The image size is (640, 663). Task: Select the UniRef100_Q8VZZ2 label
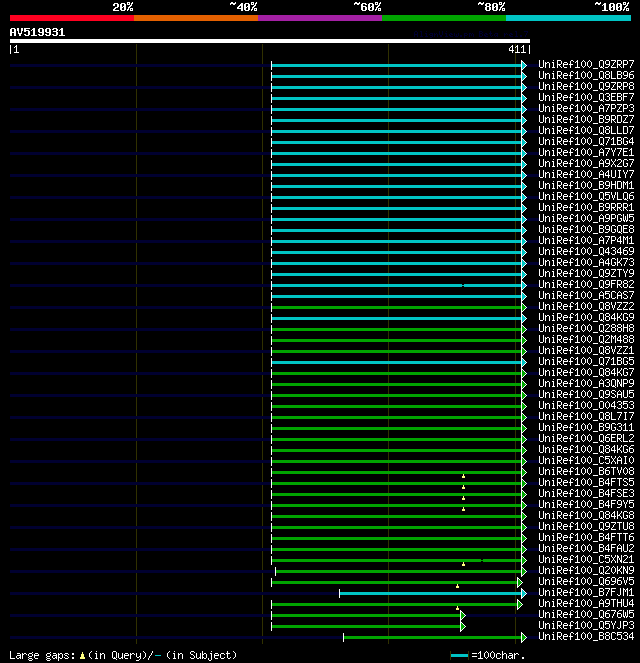[586, 306]
